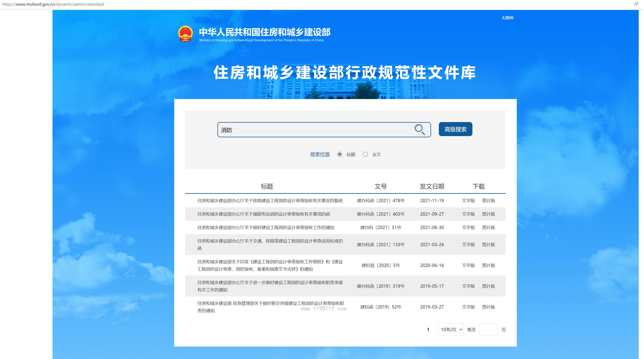644x359 pixels.
Task: Click the date 2019-03-27
Action: pos(432,307)
